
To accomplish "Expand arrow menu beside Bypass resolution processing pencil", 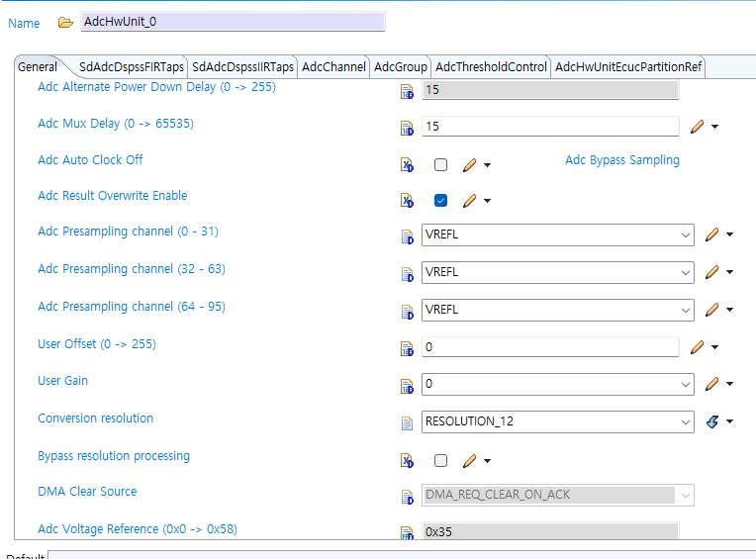I will tap(488, 461).
